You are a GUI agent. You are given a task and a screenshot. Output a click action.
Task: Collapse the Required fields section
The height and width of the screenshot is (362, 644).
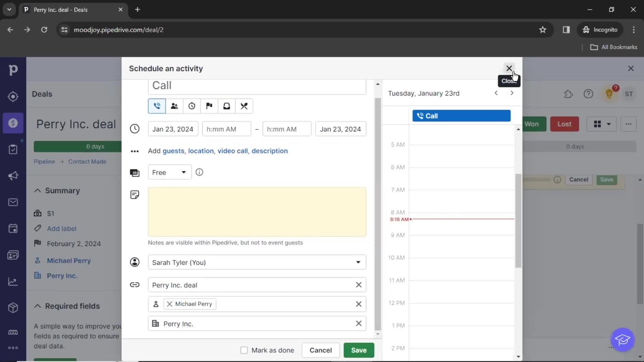coord(38,306)
